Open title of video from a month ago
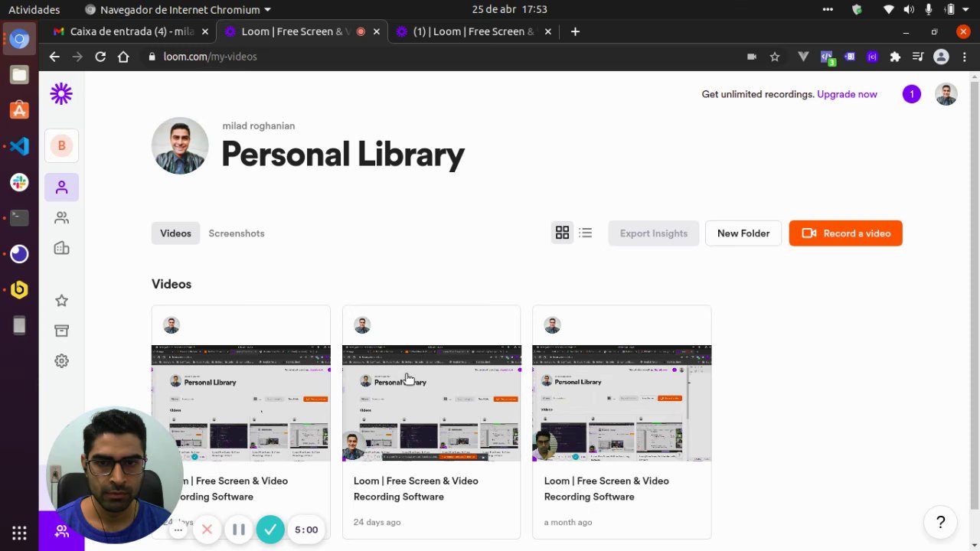 click(x=606, y=488)
